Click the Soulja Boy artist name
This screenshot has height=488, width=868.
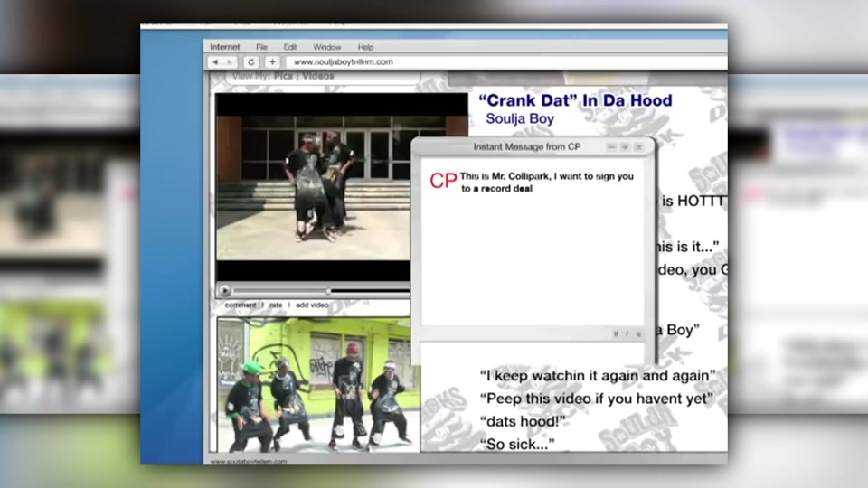[x=520, y=118]
